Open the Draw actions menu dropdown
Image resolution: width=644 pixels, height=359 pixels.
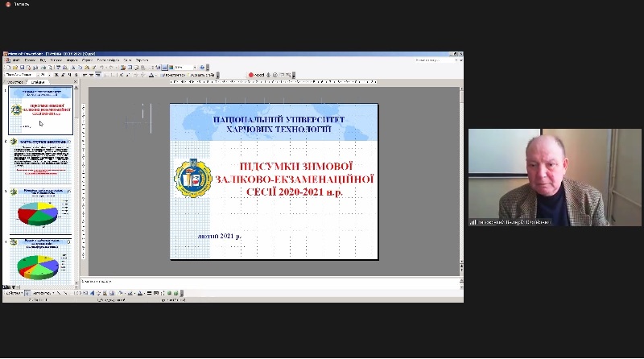(x=14, y=293)
